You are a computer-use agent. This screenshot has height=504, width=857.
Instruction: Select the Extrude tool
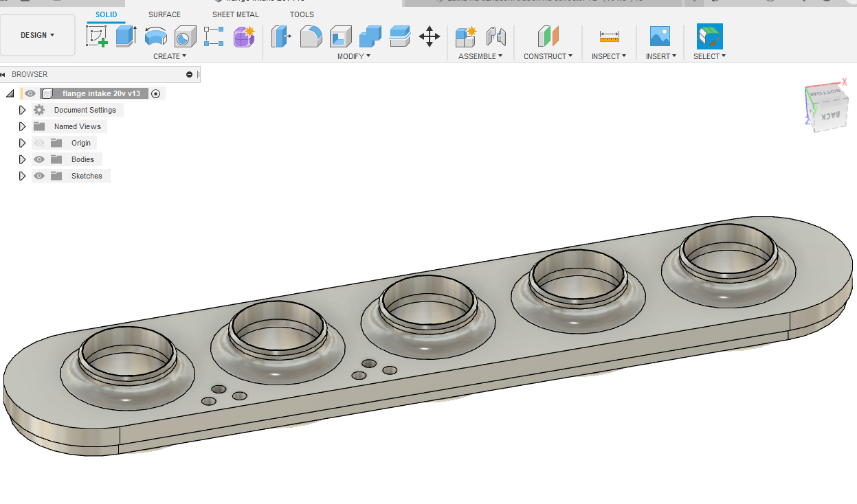pos(126,36)
